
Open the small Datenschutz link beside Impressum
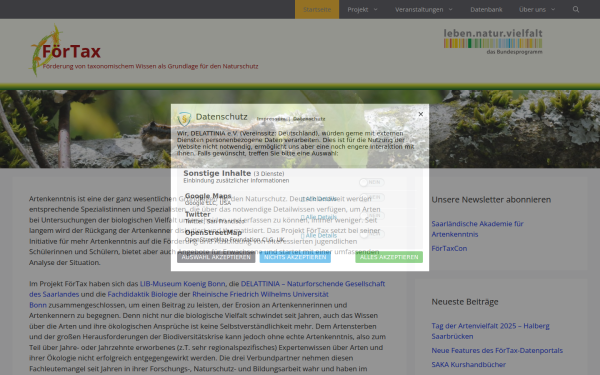pos(309,119)
